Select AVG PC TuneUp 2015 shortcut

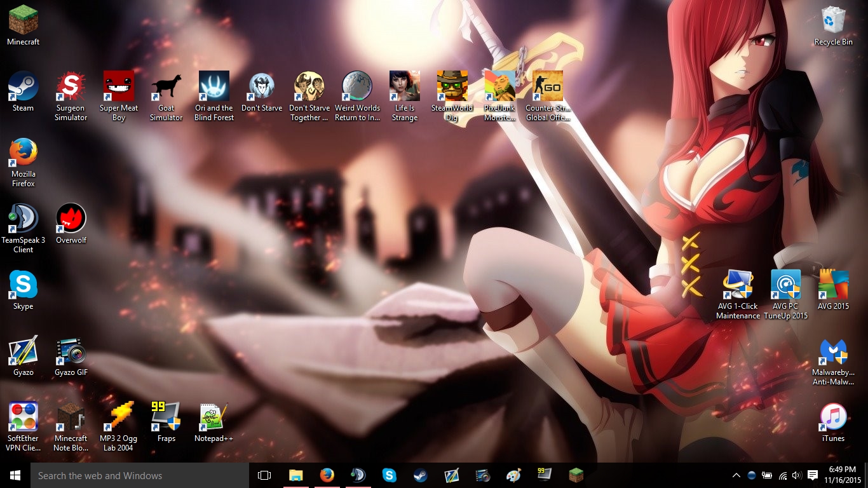(786, 295)
